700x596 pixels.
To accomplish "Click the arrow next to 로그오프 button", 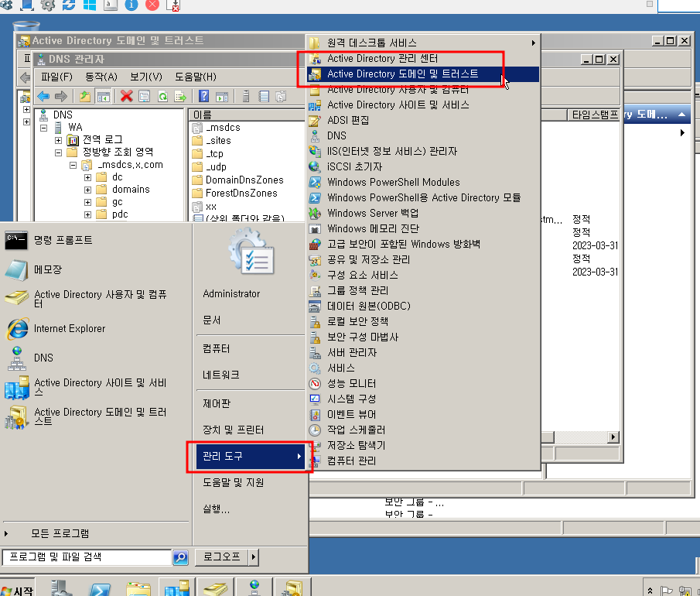I will click(x=254, y=557).
